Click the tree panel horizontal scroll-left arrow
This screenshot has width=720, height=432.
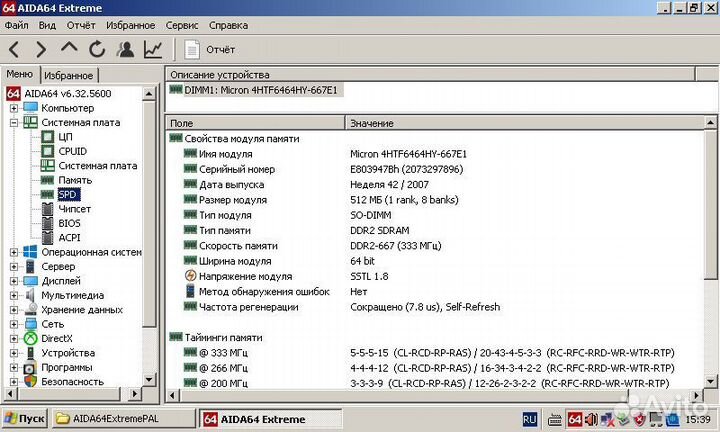click(10, 393)
